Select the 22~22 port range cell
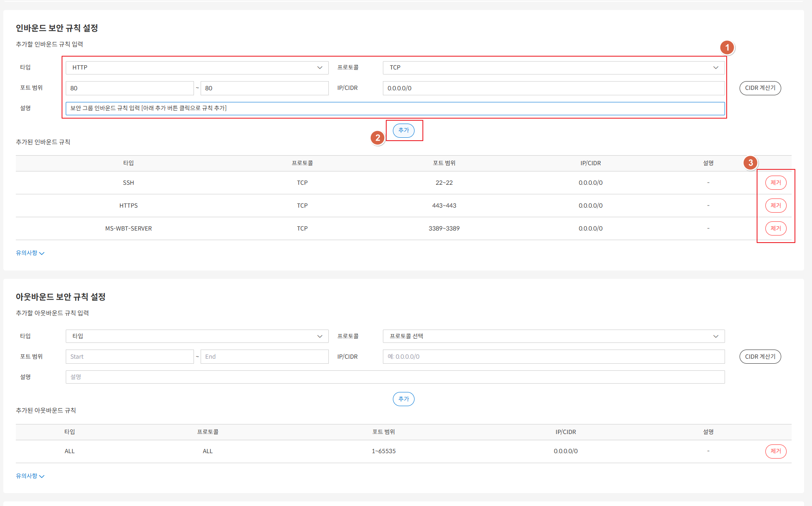 point(444,183)
